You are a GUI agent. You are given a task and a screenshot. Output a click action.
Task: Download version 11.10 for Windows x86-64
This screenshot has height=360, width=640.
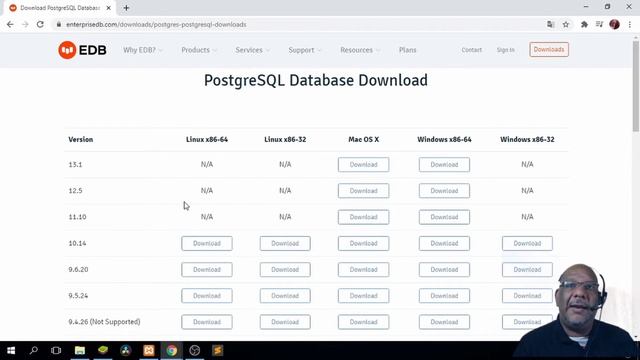[x=444, y=217]
